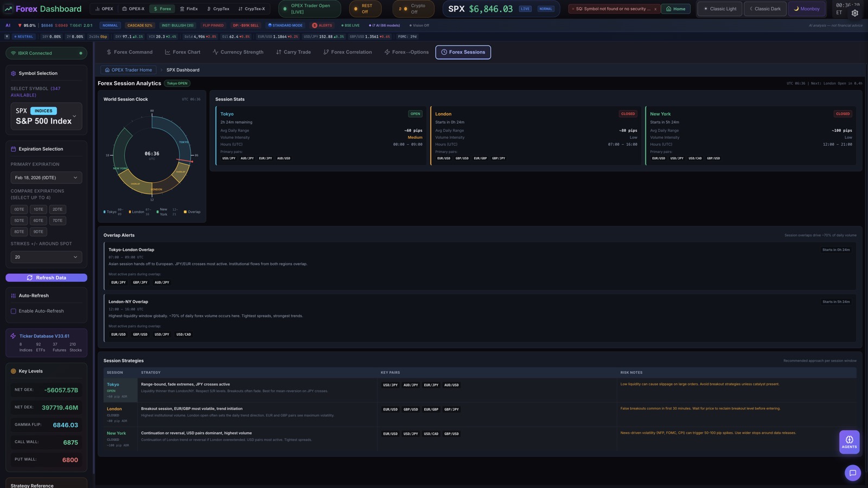Image resolution: width=868 pixels, height=488 pixels.
Task: Enable Auto-Refresh checkbox
Action: [14, 311]
